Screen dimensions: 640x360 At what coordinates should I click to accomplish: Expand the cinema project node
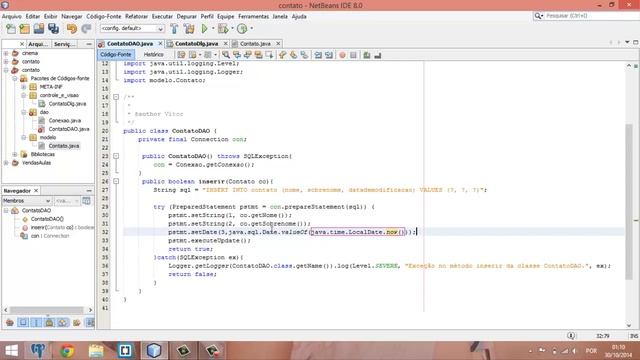6,53
